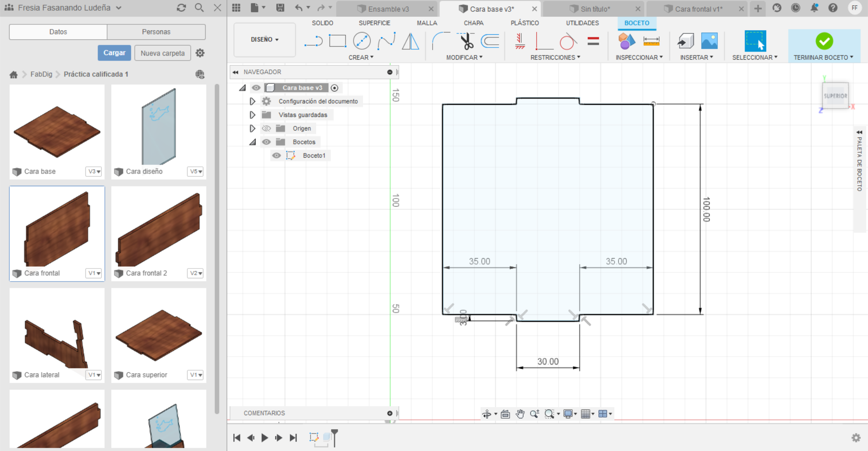Select the Offset tool icon
Viewport: 868px width, 451px height.
490,41
